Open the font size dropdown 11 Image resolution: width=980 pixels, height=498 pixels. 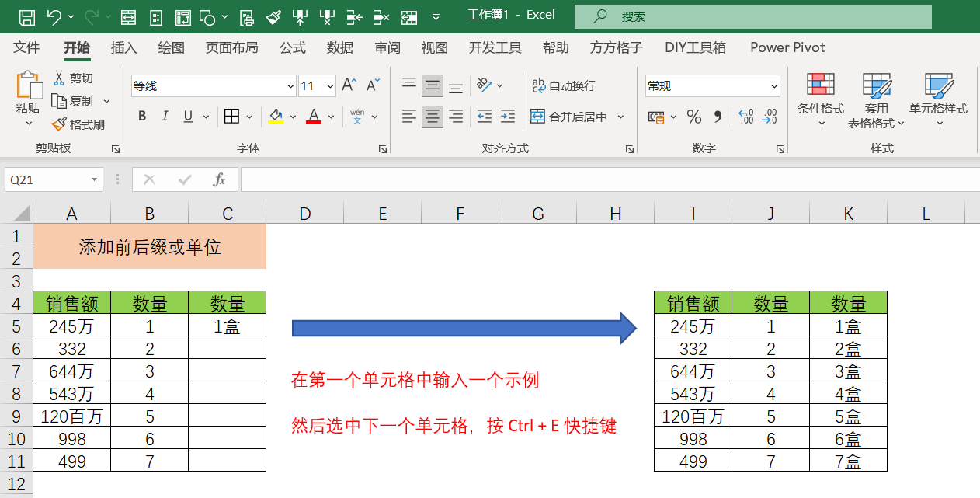(x=330, y=85)
